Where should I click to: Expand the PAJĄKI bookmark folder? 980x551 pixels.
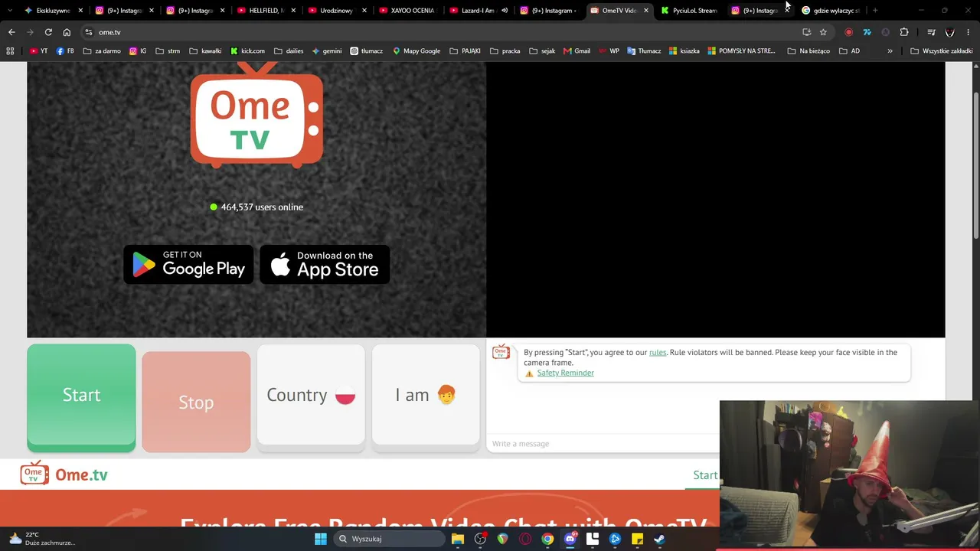465,51
